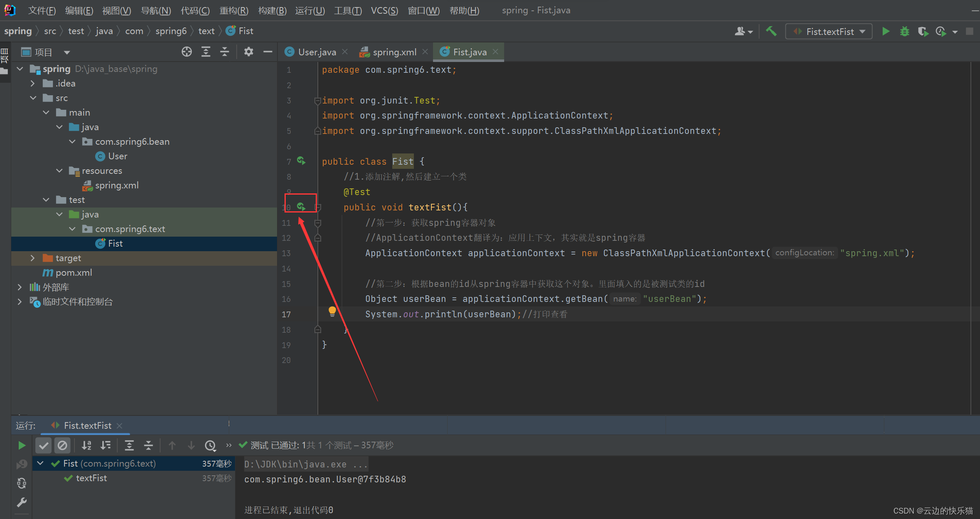Open the Run menu (运行)
This screenshot has width=980, height=519.
pos(310,10)
